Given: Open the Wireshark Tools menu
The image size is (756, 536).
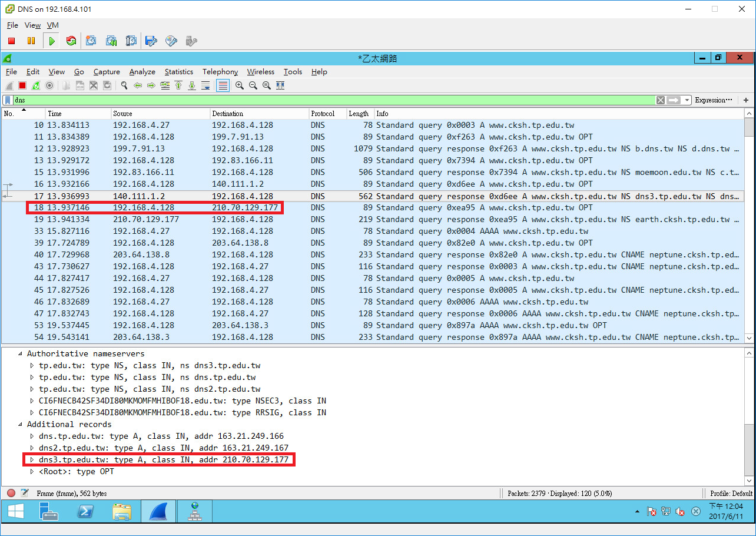Looking at the screenshot, I should (293, 72).
